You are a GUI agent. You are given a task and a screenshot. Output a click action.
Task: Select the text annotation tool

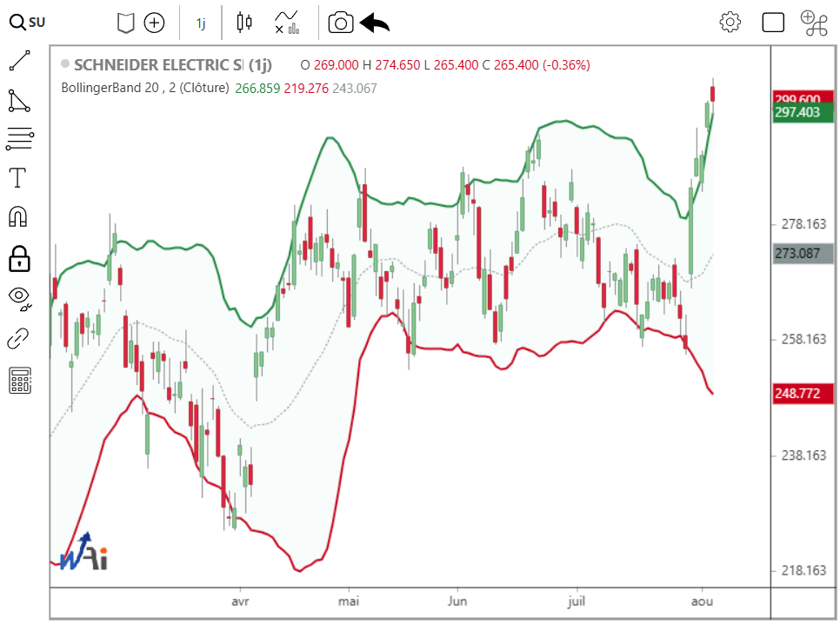17,178
